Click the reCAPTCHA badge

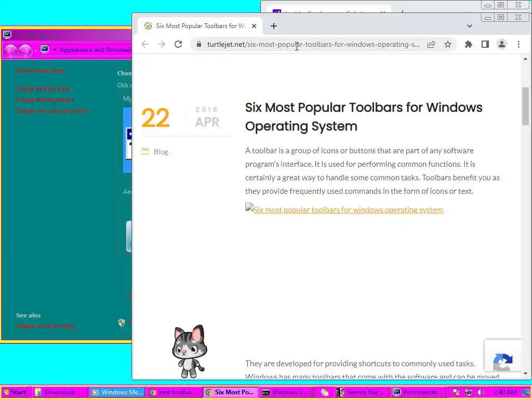click(503, 355)
